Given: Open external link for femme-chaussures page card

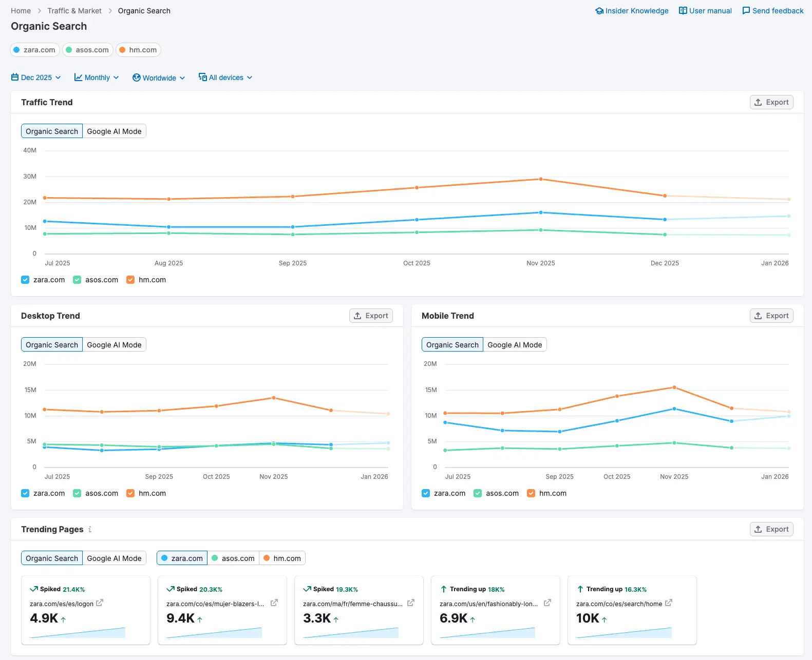Looking at the screenshot, I should point(411,603).
